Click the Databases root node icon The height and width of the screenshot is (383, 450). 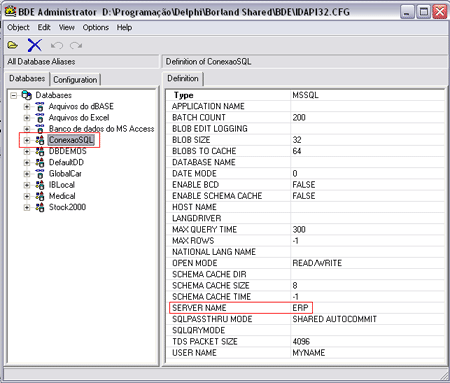coord(26,95)
